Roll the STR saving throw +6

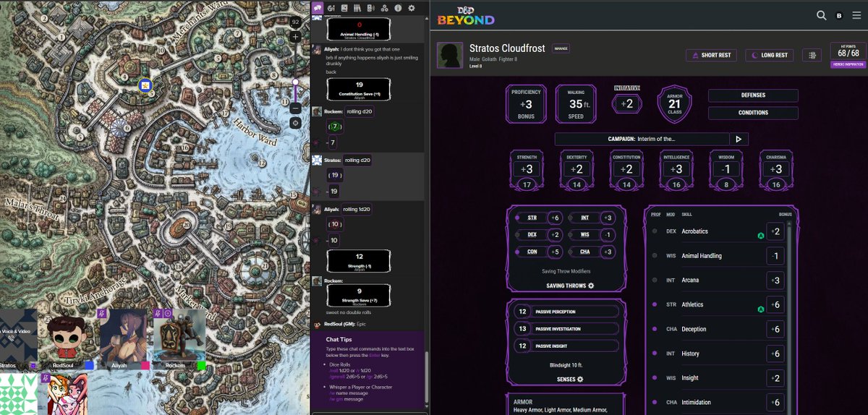coord(556,218)
